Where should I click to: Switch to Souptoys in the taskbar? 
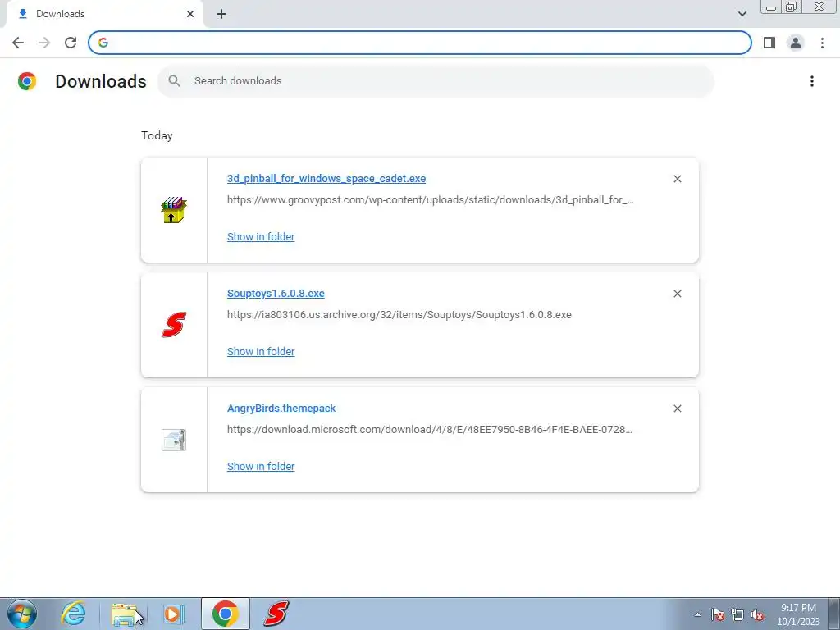coord(276,614)
